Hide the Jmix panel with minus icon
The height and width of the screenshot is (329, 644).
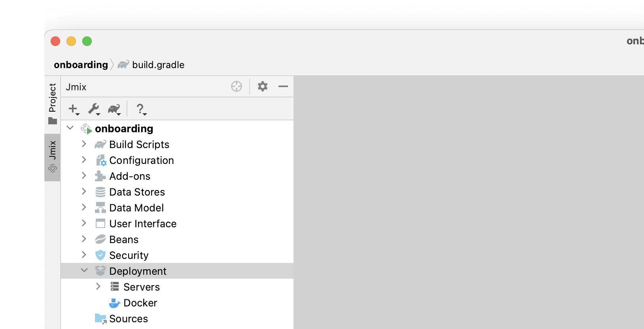pyautogui.click(x=283, y=86)
